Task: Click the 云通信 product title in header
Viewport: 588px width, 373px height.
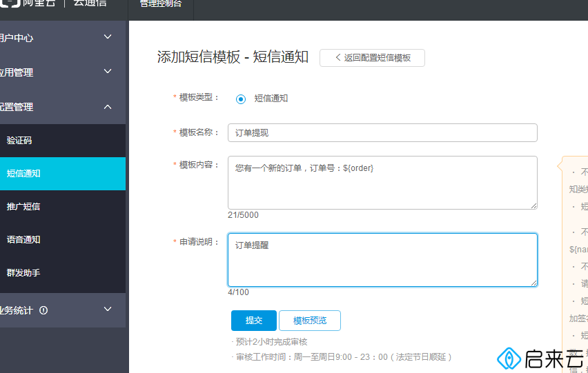Action: coord(90,3)
